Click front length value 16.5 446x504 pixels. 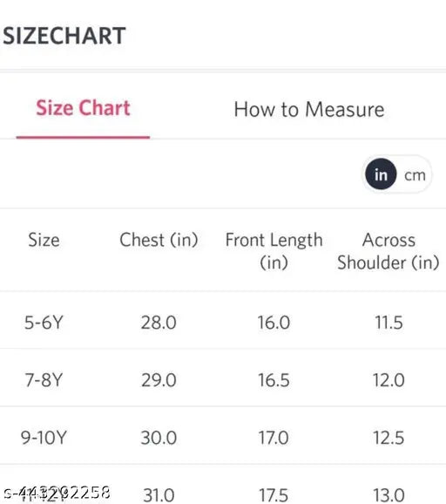[x=274, y=380]
